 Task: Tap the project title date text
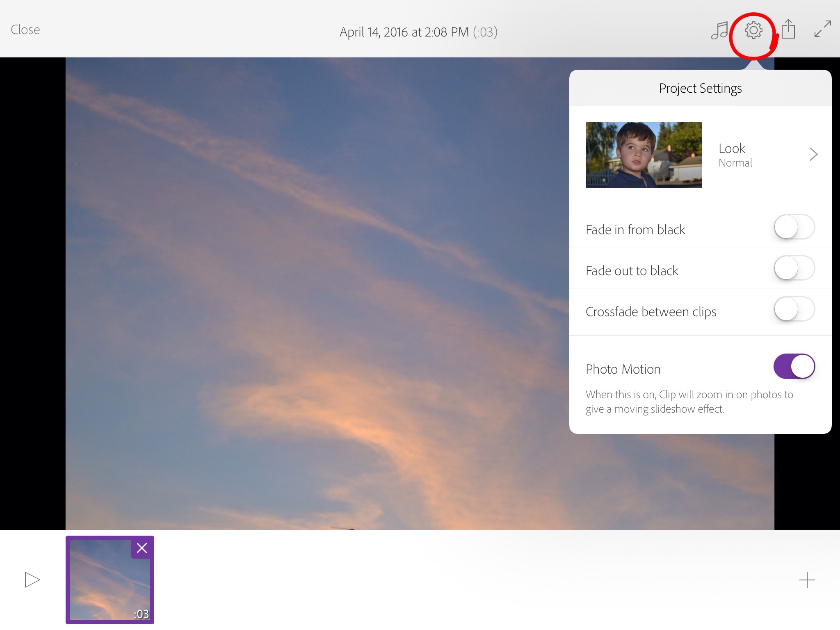[x=418, y=32]
